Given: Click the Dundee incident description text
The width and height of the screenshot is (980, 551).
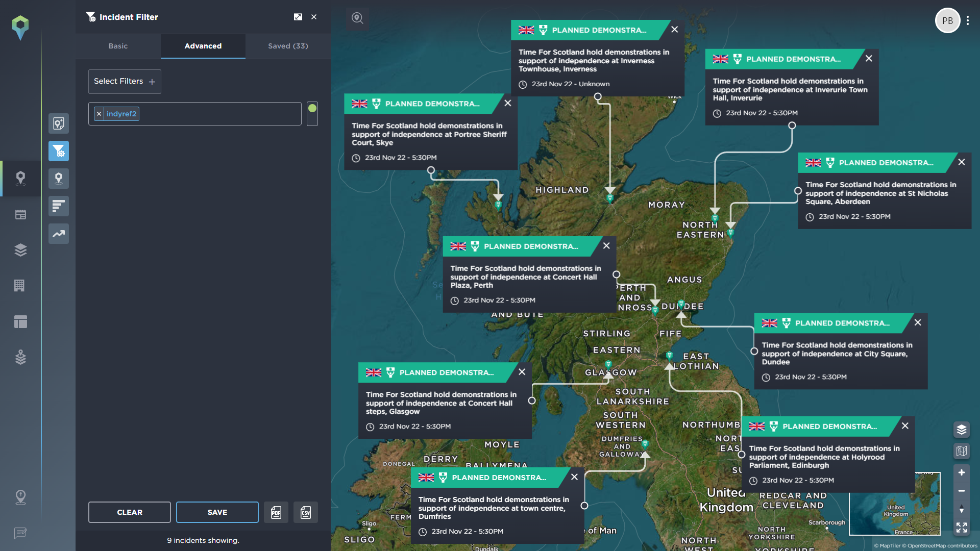Looking at the screenshot, I should click(x=837, y=354).
